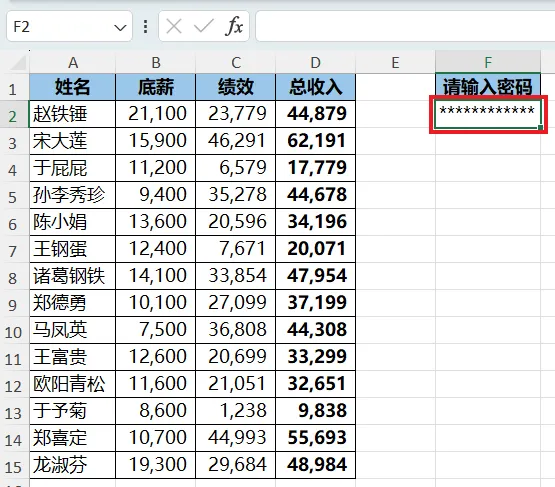Click the password cell with asterisks
The width and height of the screenshot is (555, 487).
tap(488, 114)
